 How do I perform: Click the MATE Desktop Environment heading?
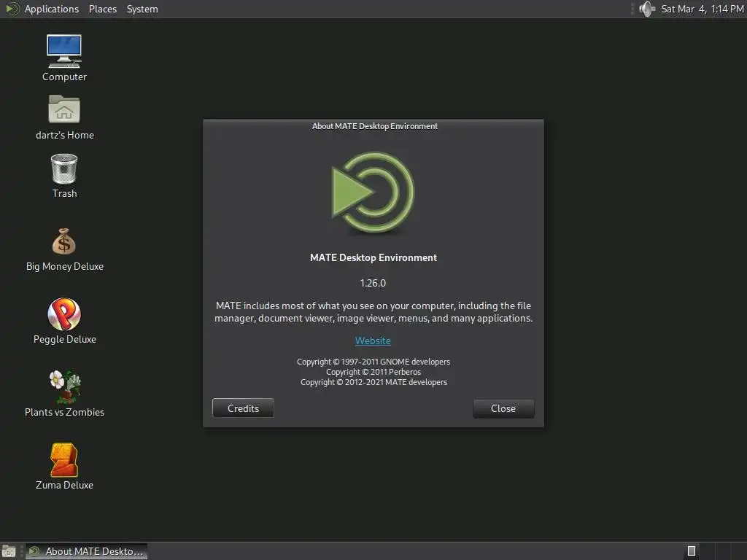(373, 257)
